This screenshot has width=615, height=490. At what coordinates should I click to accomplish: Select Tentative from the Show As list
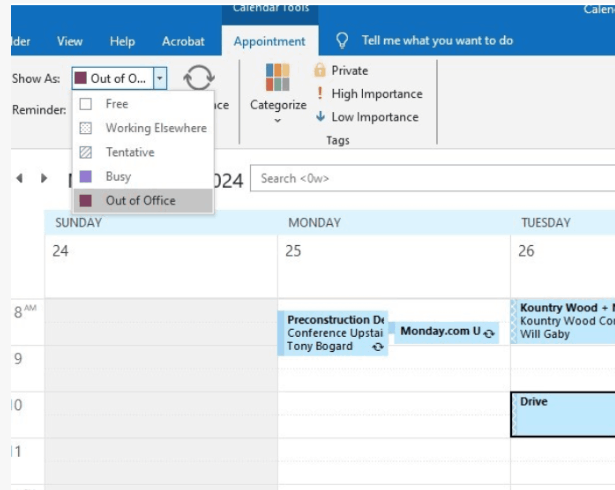pyautogui.click(x=143, y=152)
